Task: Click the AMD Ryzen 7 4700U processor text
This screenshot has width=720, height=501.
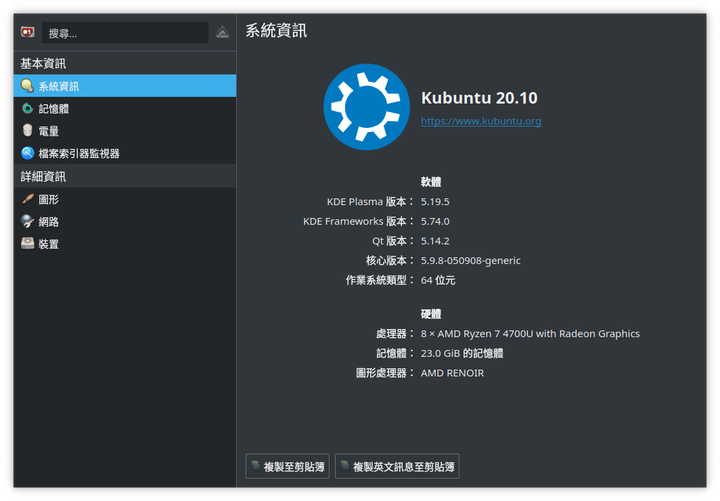Action: pyautogui.click(x=530, y=334)
